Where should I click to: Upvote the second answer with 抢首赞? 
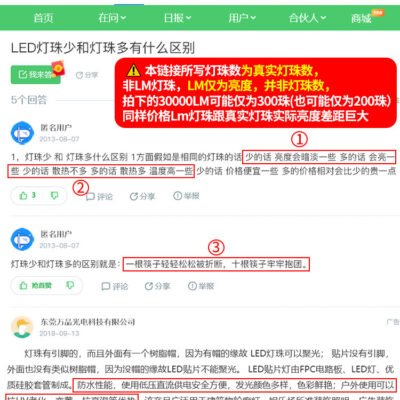point(35,286)
